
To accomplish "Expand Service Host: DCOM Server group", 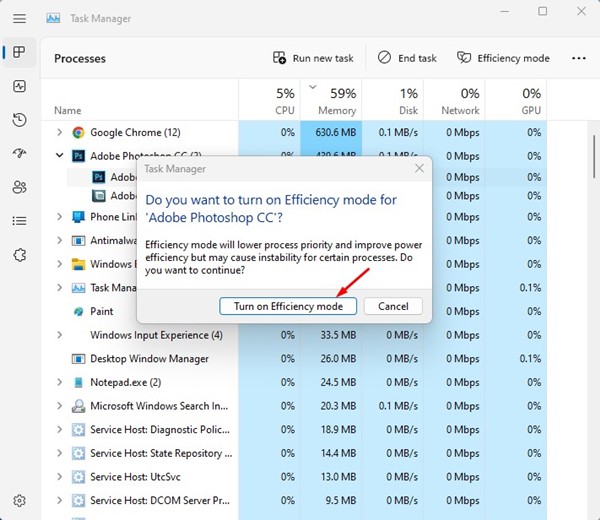I will (59, 500).
